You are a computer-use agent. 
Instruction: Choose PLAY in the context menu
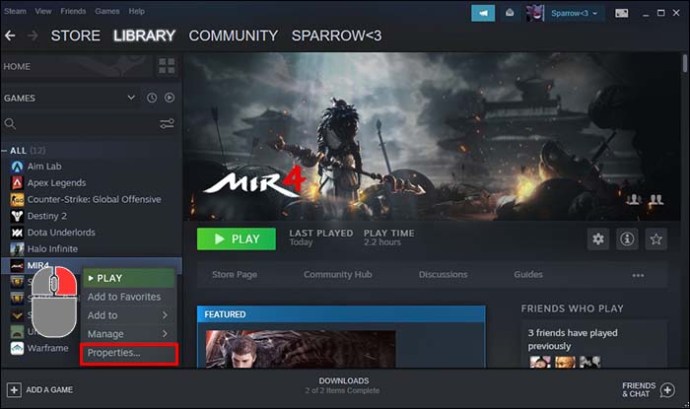click(129, 278)
